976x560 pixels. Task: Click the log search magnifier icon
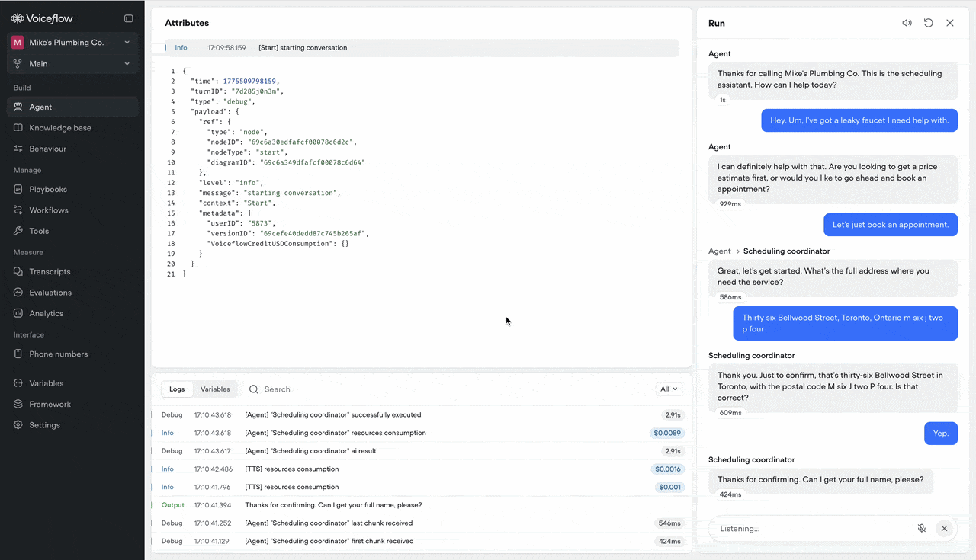coord(254,389)
